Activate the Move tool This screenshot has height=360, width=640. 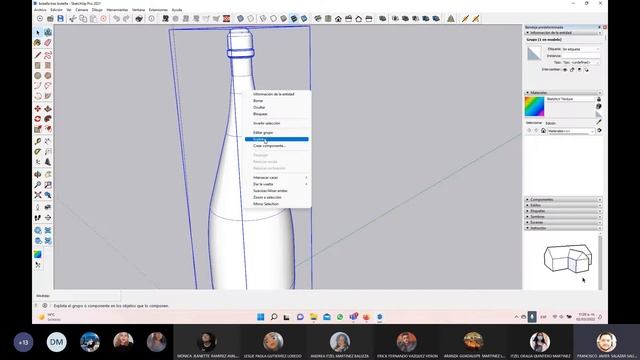pos(38,109)
